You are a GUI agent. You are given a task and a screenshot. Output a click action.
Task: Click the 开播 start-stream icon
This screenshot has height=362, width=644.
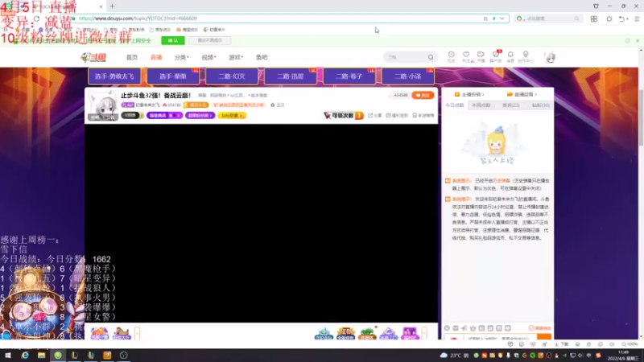(481, 56)
